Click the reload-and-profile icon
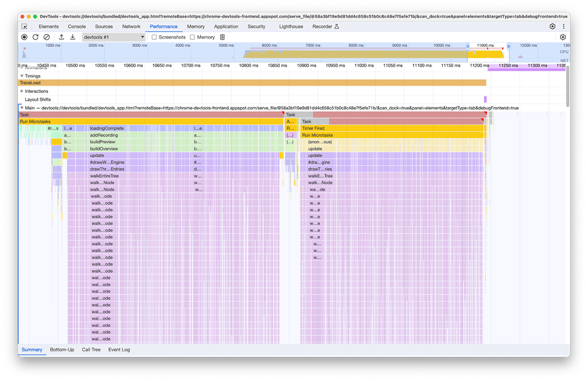Screen dimensions: 588x381 [x=35, y=37]
